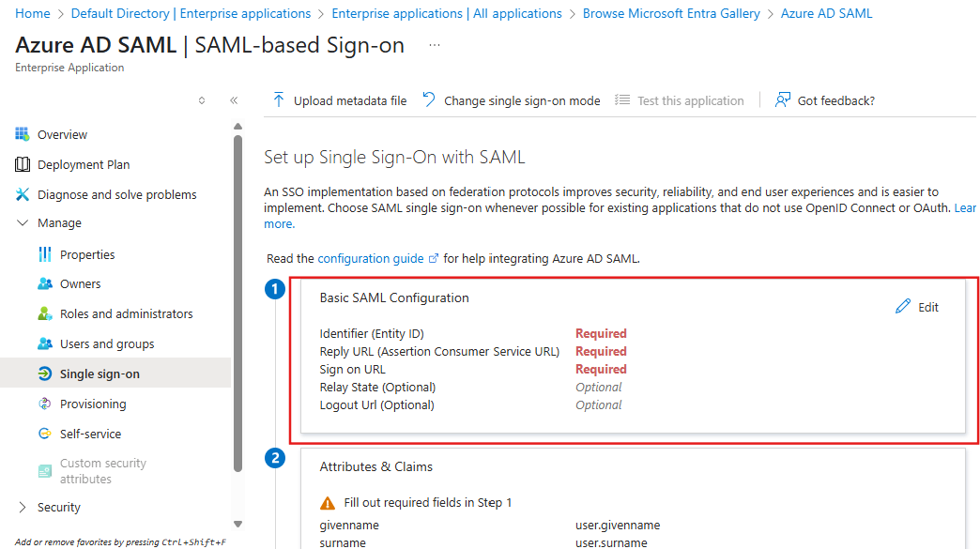Click the Overview grid icon
This screenshot has width=980, height=549.
23,134
